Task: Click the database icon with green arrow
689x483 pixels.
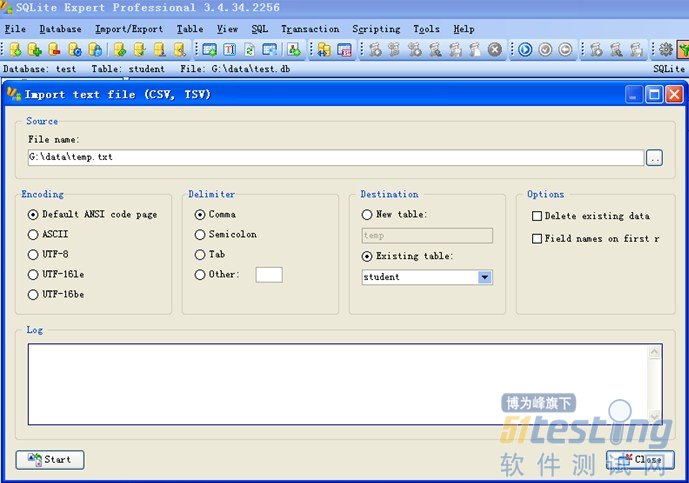Action: click(x=15, y=49)
